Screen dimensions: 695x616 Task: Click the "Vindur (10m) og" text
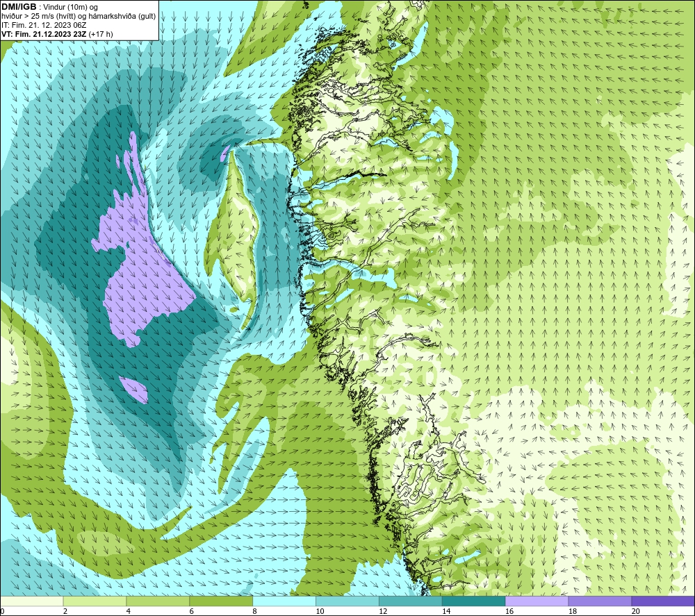[x=71, y=8]
